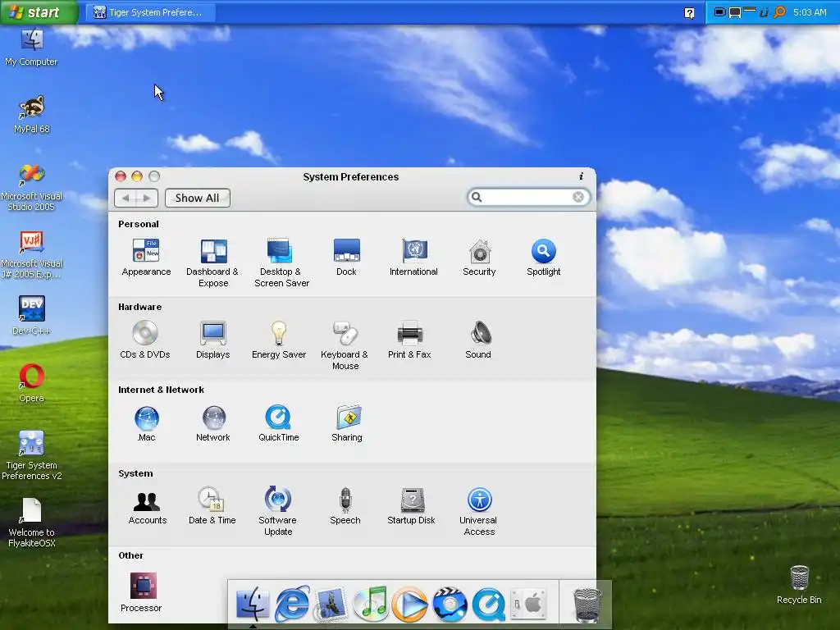Open CDs & DVDs preferences
Screen dimensions: 840x630
[144, 340]
